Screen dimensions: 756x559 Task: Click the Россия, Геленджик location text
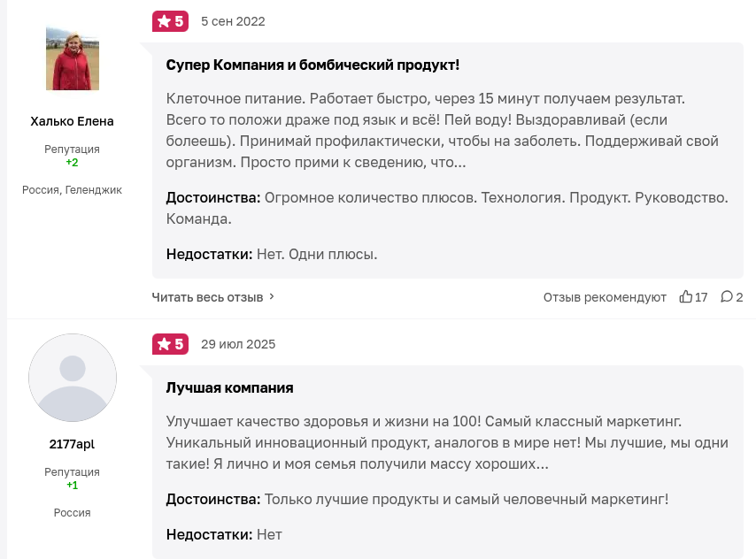(x=73, y=190)
